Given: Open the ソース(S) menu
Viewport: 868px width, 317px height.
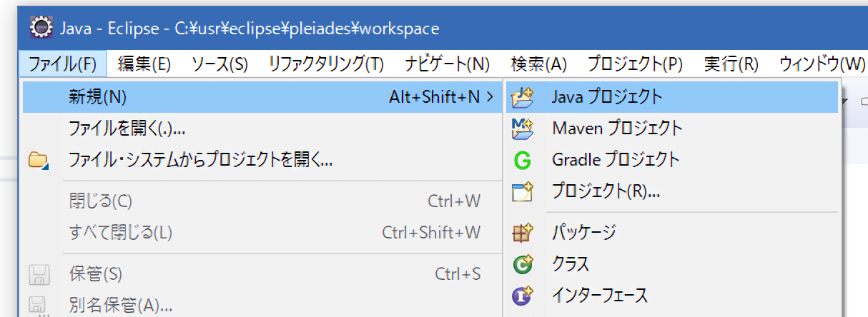Looking at the screenshot, I should (220, 64).
